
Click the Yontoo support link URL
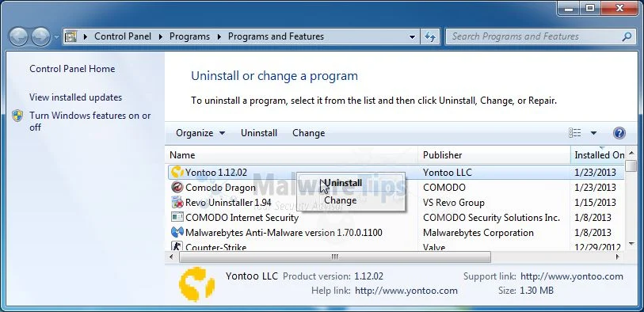point(572,276)
